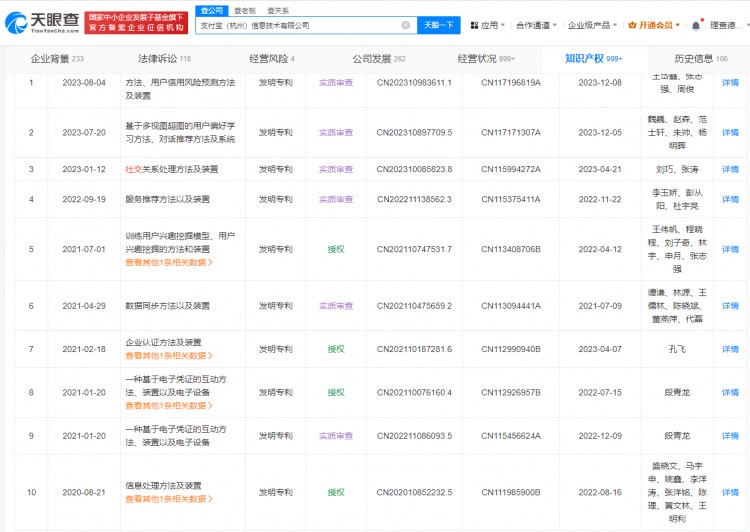Click publication number CN115375411A
The width and height of the screenshot is (750, 532).
pyautogui.click(x=511, y=200)
